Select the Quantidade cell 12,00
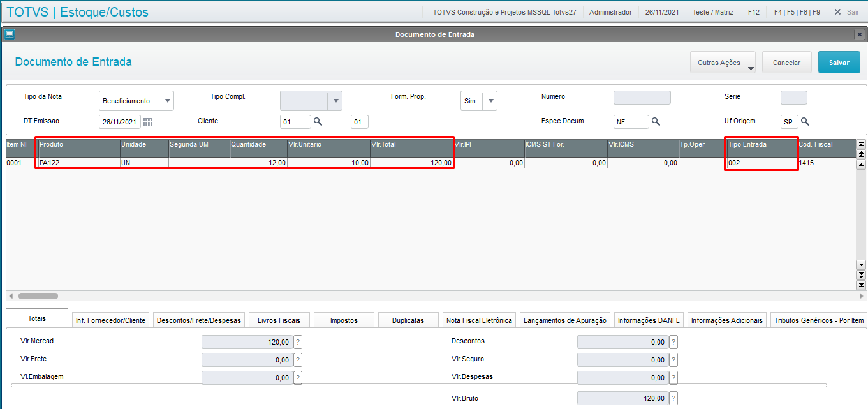This screenshot has height=409, width=868. (258, 163)
